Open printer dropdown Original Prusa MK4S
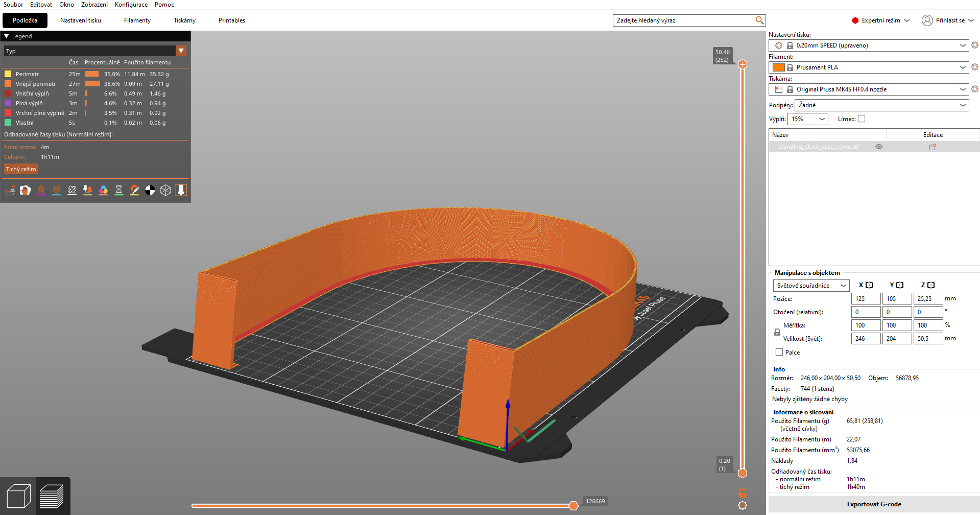Screen dimensions: 980x515 click(x=868, y=89)
